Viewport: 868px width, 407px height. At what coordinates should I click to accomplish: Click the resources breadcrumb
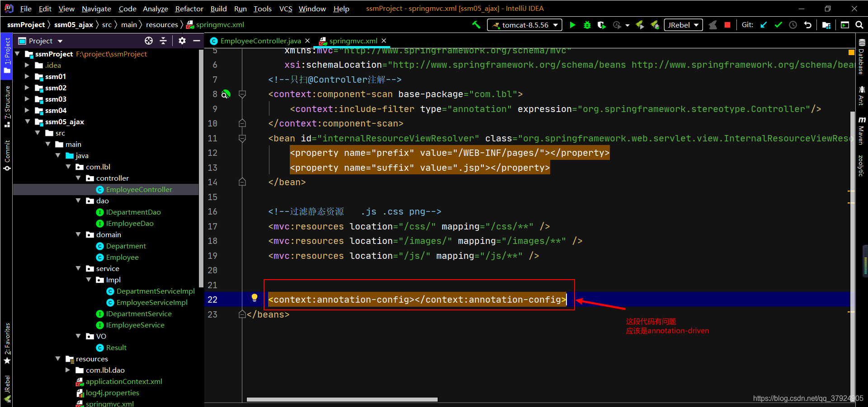(162, 24)
